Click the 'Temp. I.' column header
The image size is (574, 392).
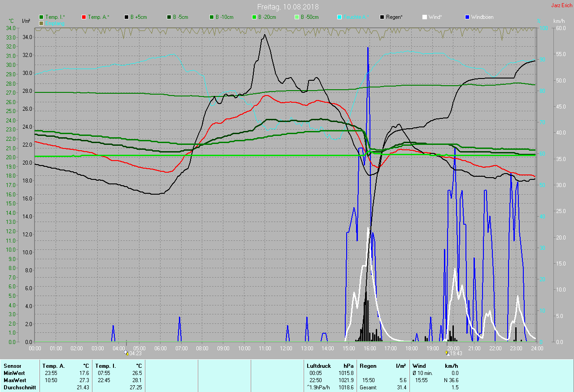click(105, 366)
